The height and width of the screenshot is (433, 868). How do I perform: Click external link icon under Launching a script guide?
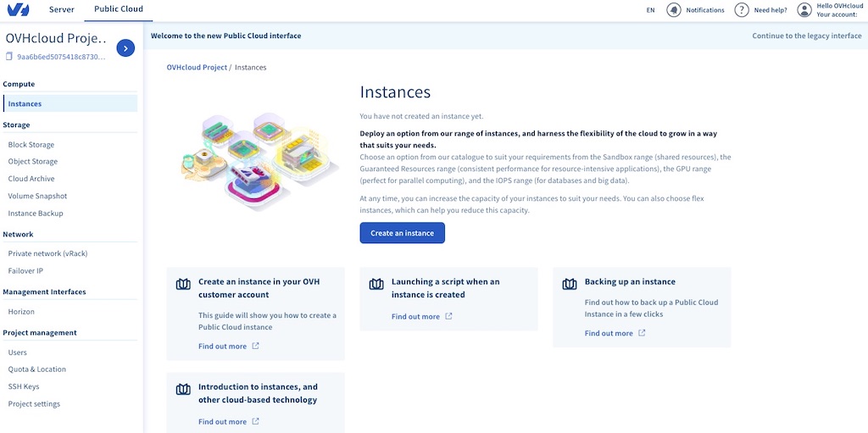coord(449,316)
